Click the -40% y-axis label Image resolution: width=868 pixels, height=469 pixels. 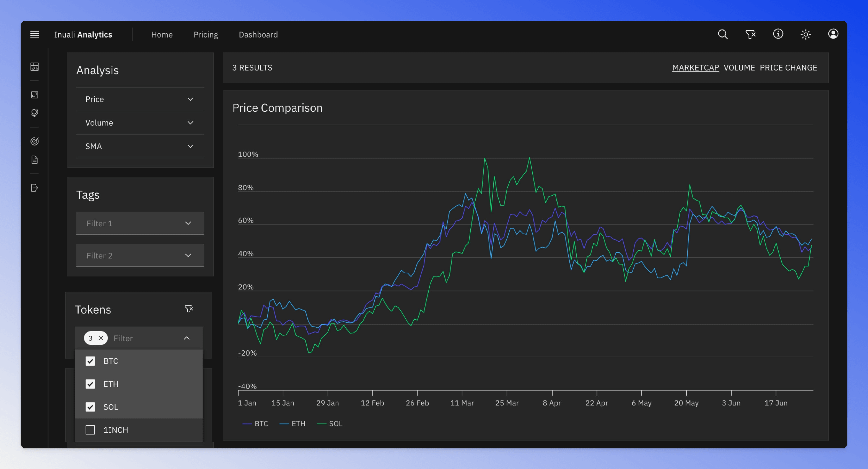[247, 386]
